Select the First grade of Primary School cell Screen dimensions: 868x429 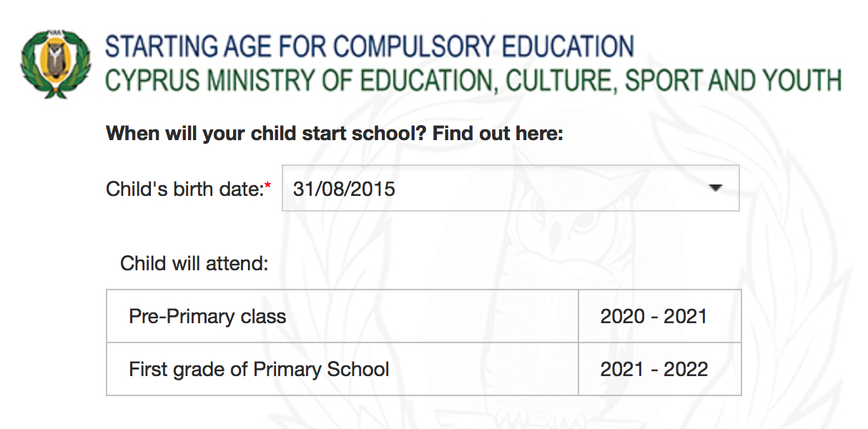[342, 369]
